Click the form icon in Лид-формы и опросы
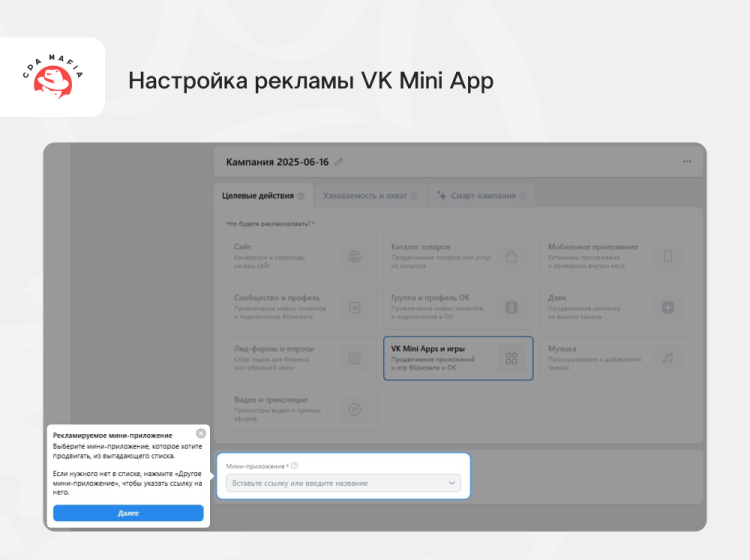The height and width of the screenshot is (560, 750). click(354, 359)
